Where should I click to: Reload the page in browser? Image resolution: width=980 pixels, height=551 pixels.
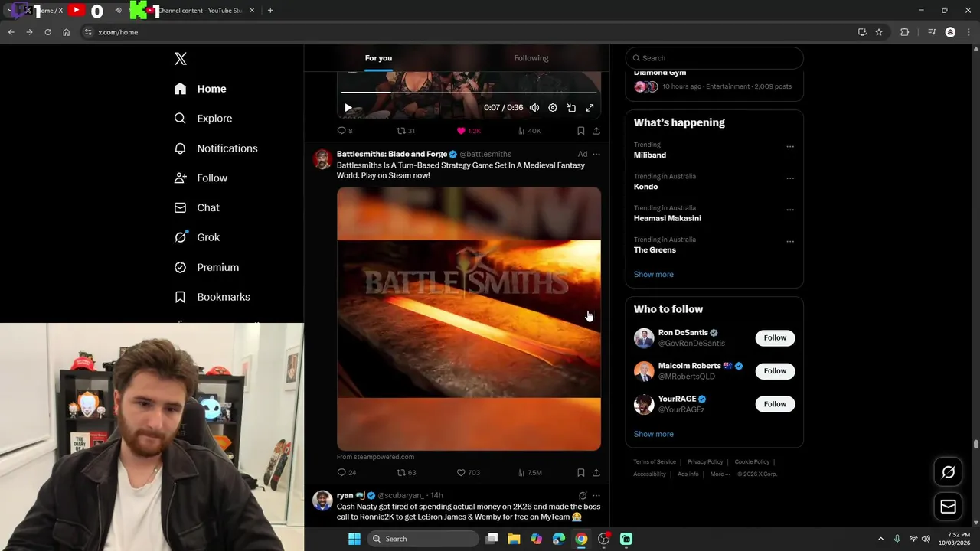[47, 32]
